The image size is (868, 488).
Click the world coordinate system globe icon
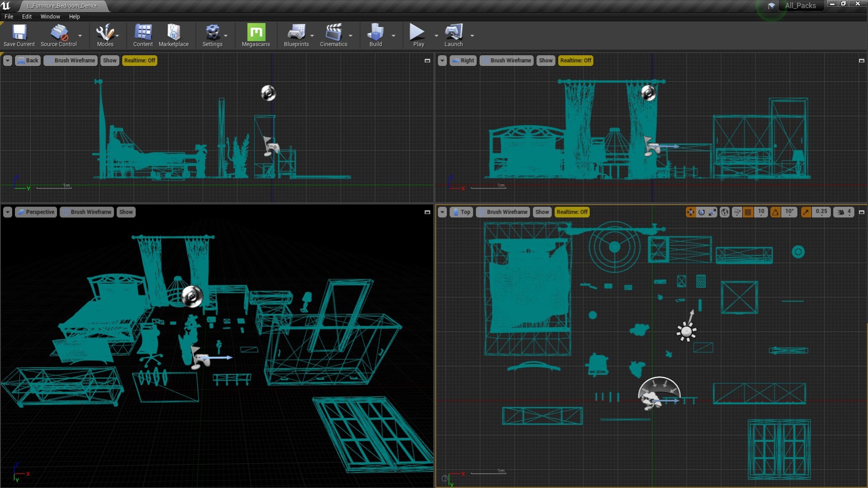point(725,212)
